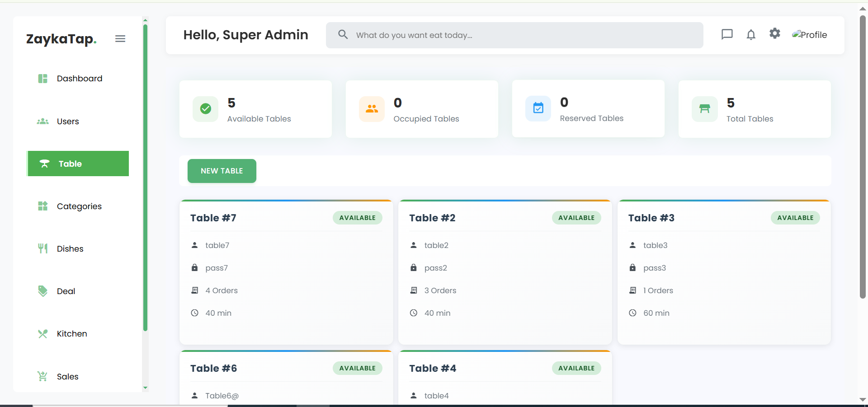Click the Available Tables checkmark icon
Image resolution: width=868 pixels, height=407 pixels.
pos(206,109)
